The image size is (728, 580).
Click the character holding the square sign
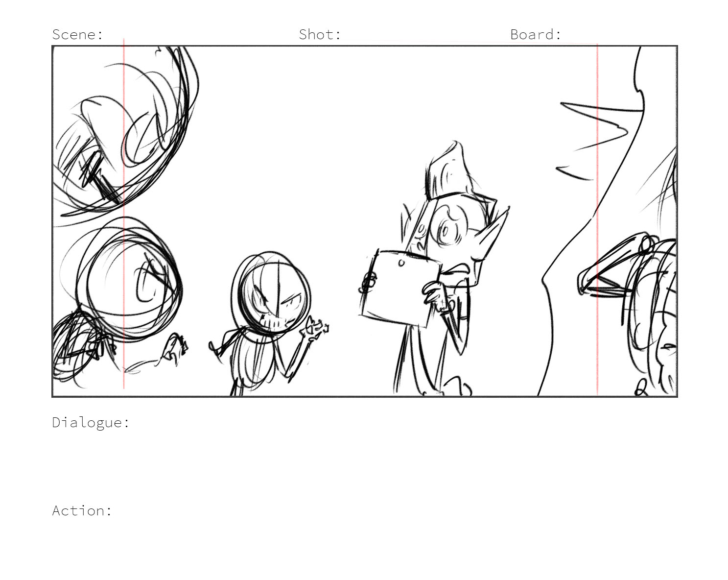tap(433, 269)
